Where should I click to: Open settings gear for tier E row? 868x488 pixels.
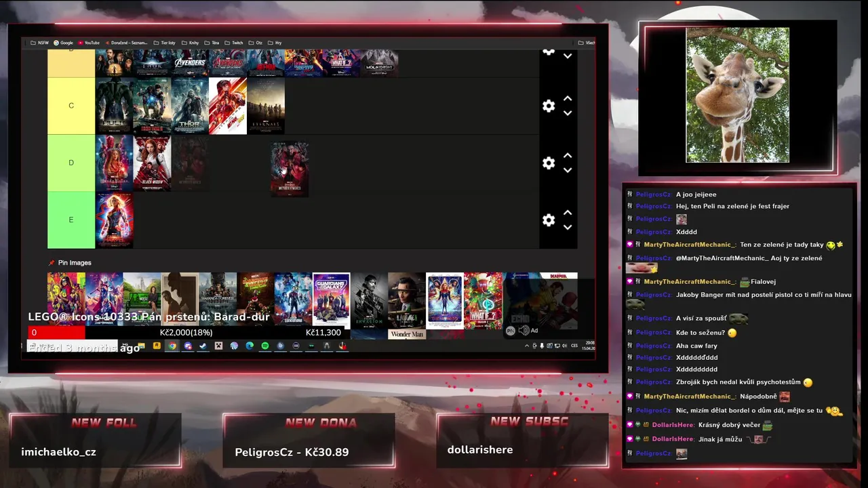pyautogui.click(x=549, y=220)
